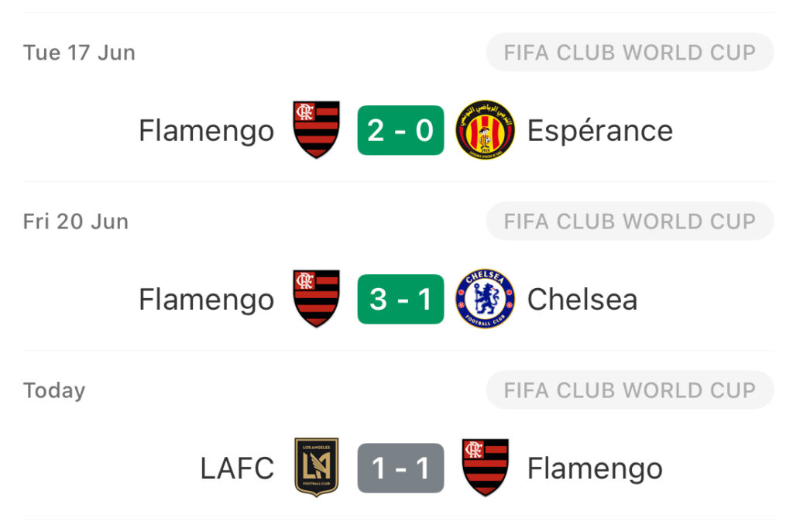Viewport: 793px width, 532px height.
Task: Click the Chelsea team name
Action: click(x=582, y=300)
